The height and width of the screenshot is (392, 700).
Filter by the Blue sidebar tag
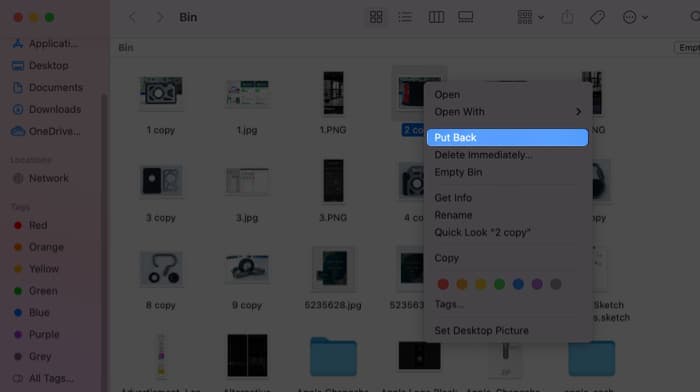pyautogui.click(x=32, y=313)
